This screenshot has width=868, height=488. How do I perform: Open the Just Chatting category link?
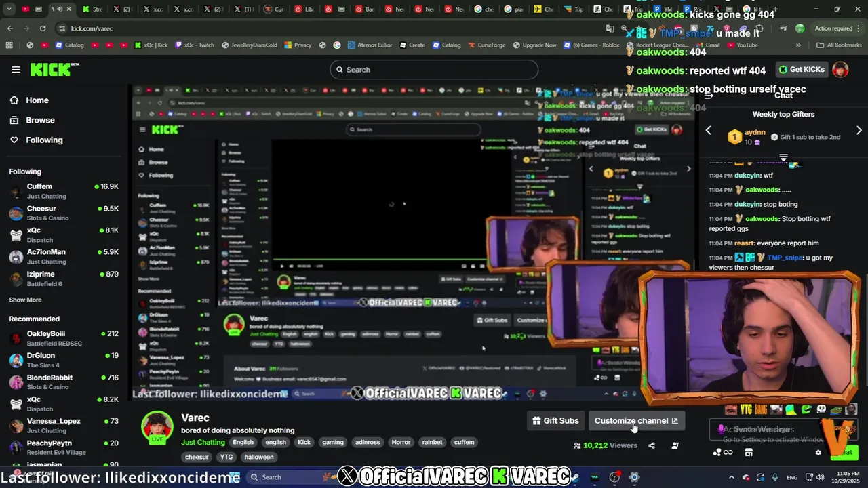[203, 442]
